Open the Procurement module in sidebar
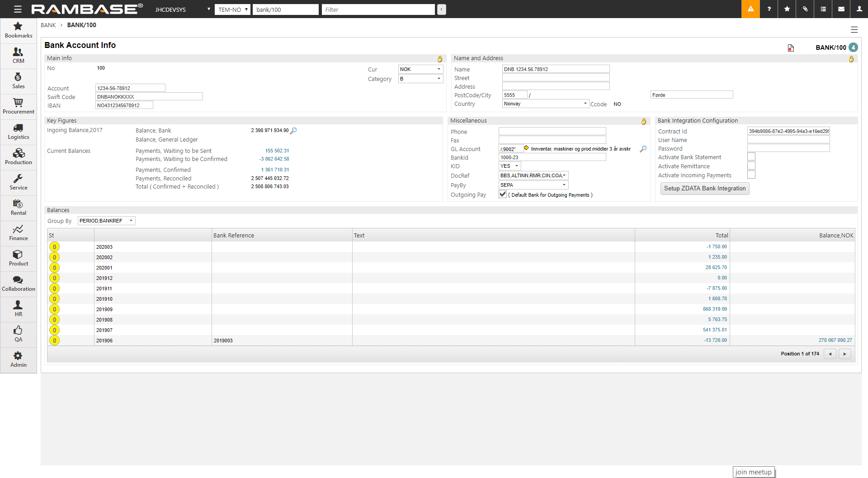Viewport: 868px width, 478px height. 19,106
